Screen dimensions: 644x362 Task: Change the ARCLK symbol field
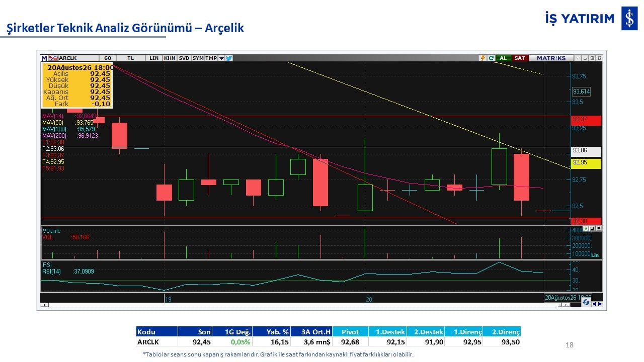click(78, 58)
